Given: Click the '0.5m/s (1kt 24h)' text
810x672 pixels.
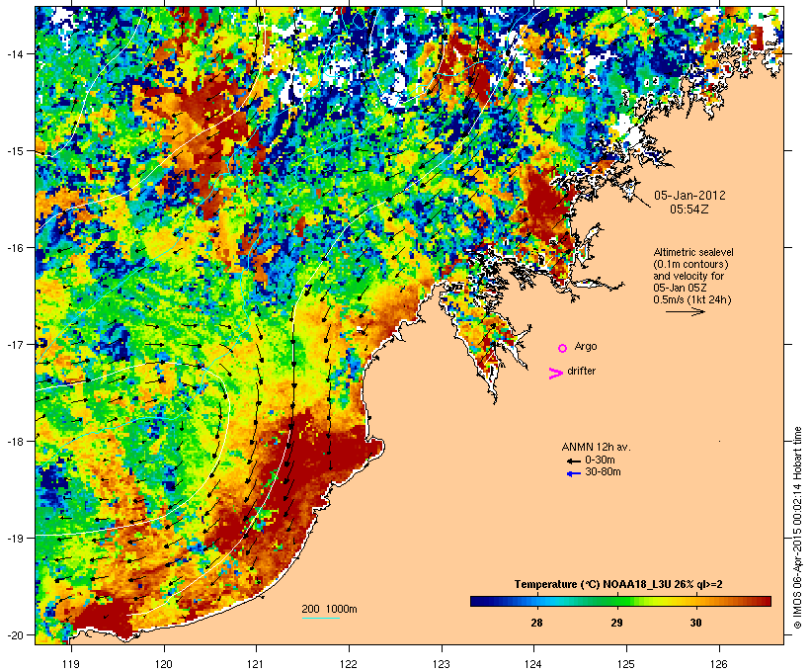Looking at the screenshot, I should (x=692, y=299).
